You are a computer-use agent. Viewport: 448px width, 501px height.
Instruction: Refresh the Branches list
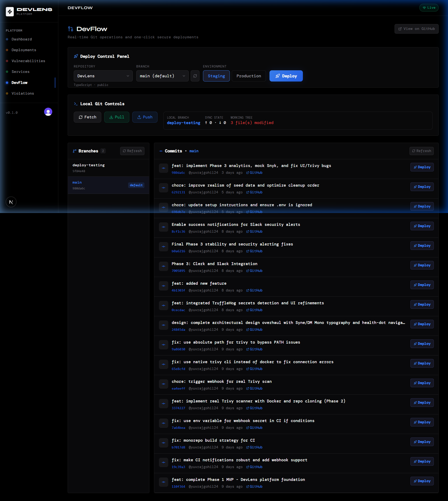(132, 151)
